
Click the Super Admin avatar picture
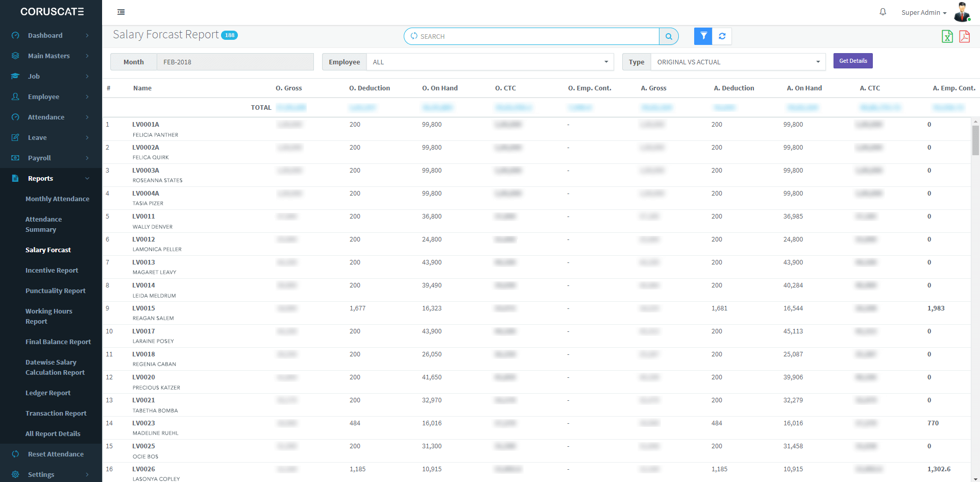tap(962, 12)
